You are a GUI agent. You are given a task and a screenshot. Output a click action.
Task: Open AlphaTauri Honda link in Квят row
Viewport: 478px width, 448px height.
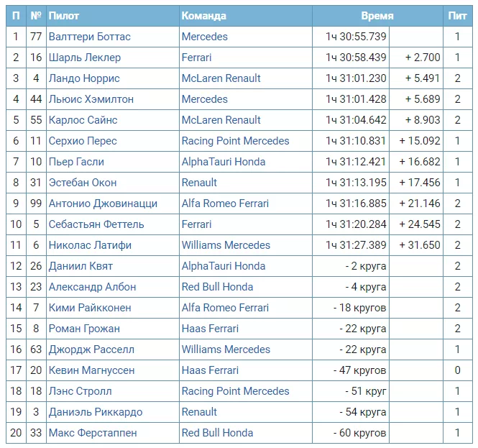click(224, 266)
